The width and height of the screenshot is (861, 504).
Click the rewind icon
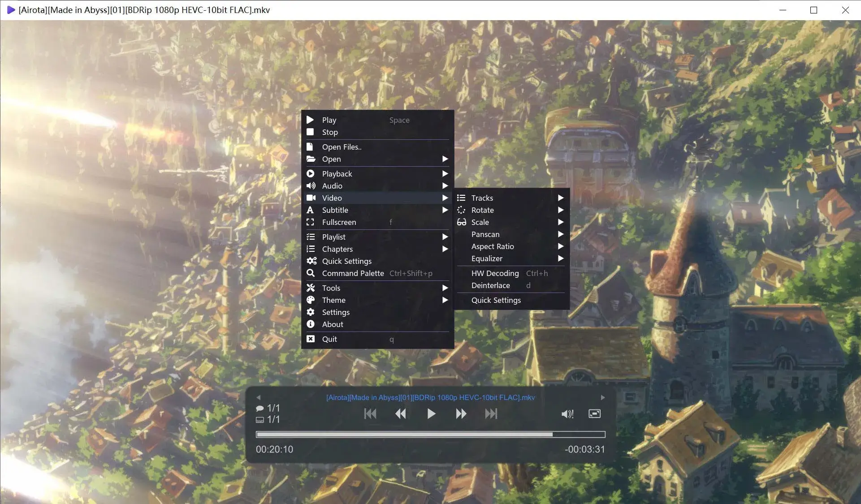(401, 414)
